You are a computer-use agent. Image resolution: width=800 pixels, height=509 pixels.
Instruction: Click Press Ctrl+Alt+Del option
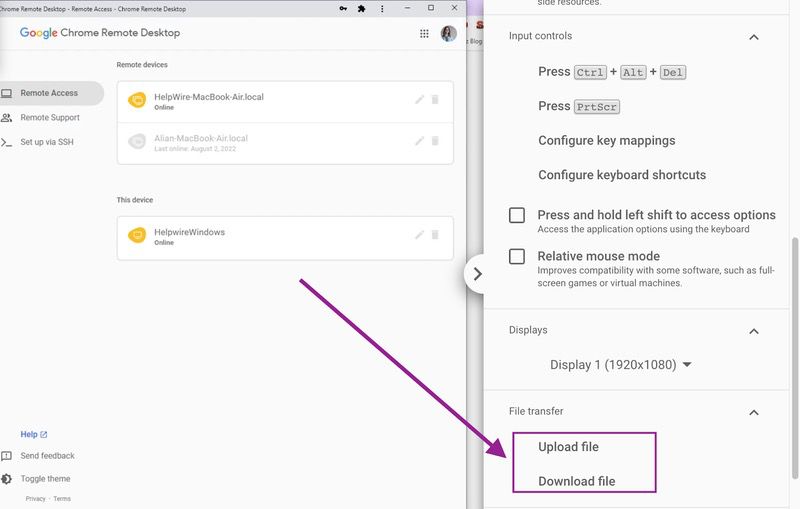pyautogui.click(x=612, y=72)
